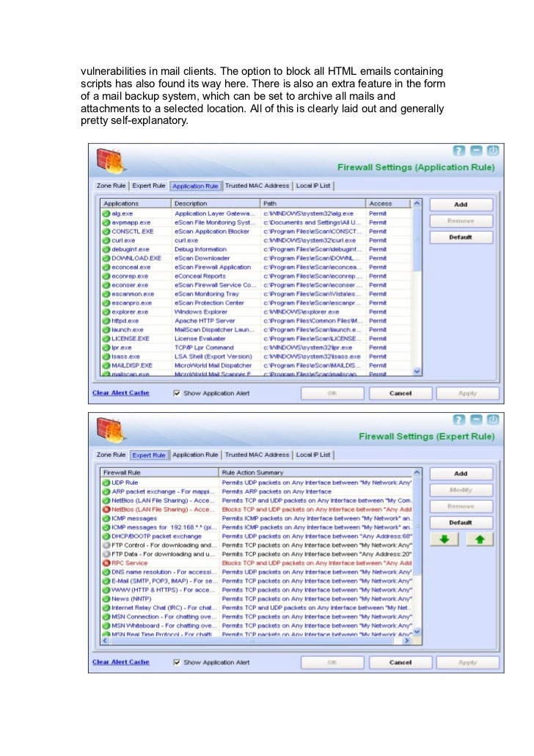Click Add button in Expert Rule window

coord(461,474)
